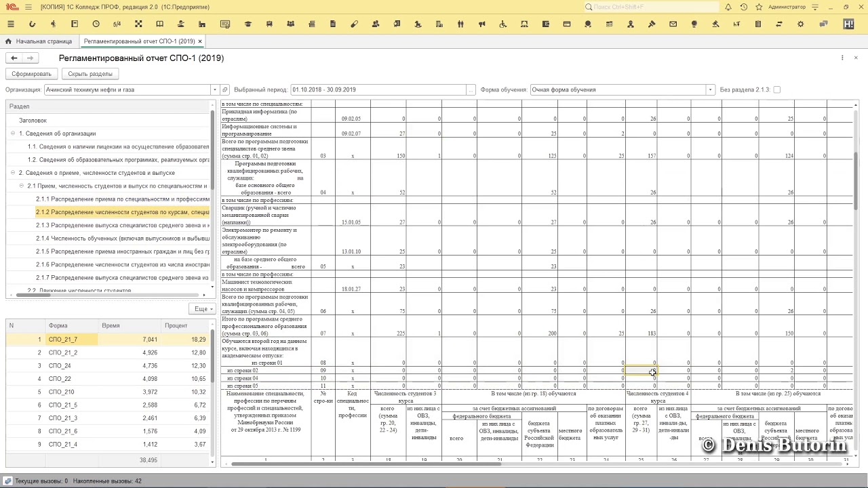The width and height of the screenshot is (868, 488).
Task: Collapse node 2.1 Прием, численность студентов
Action: (x=21, y=186)
